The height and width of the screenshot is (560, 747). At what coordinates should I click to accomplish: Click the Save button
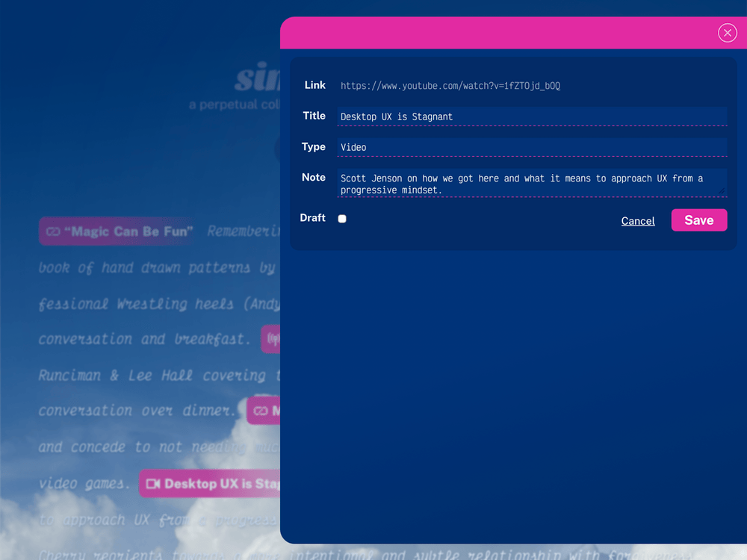tap(698, 220)
